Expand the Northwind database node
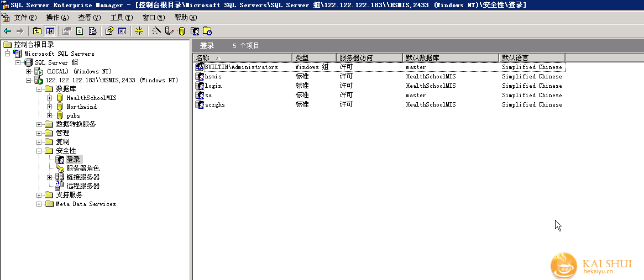This screenshot has height=280, width=644. pos(50,107)
